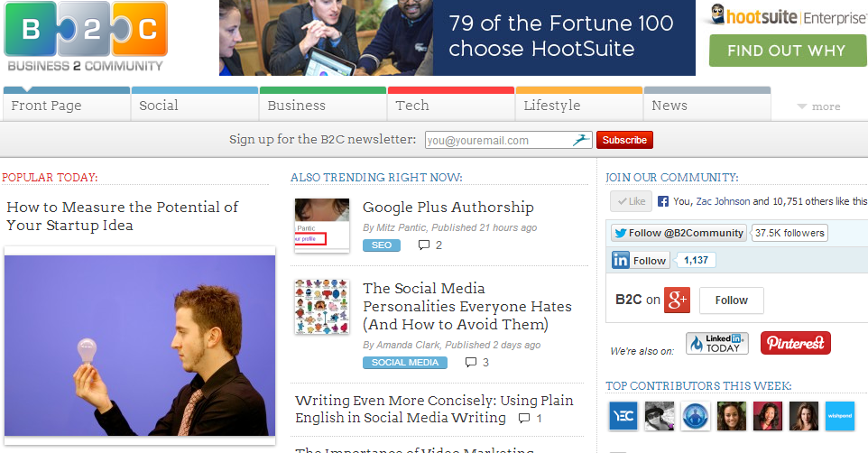Click the Google Plus g+ icon
Screen dimensions: 868x453
(x=677, y=300)
